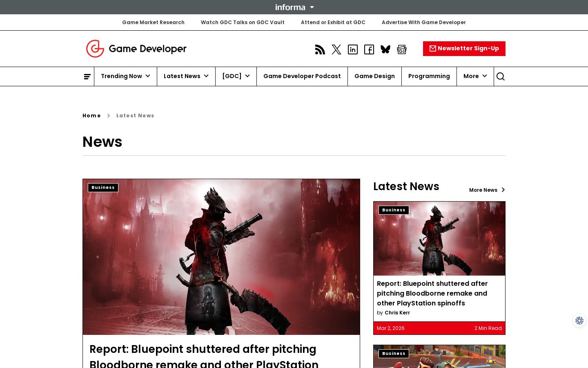Open the Programming nav item
The image size is (588, 368).
(x=429, y=76)
